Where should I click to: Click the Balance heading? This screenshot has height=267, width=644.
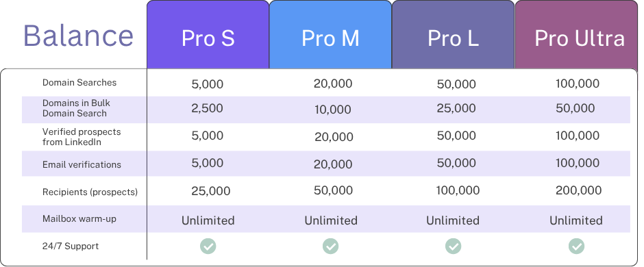79,36
